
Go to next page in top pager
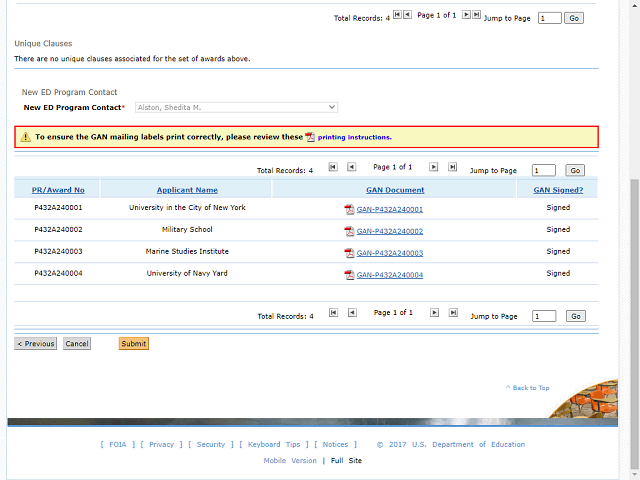point(466,15)
